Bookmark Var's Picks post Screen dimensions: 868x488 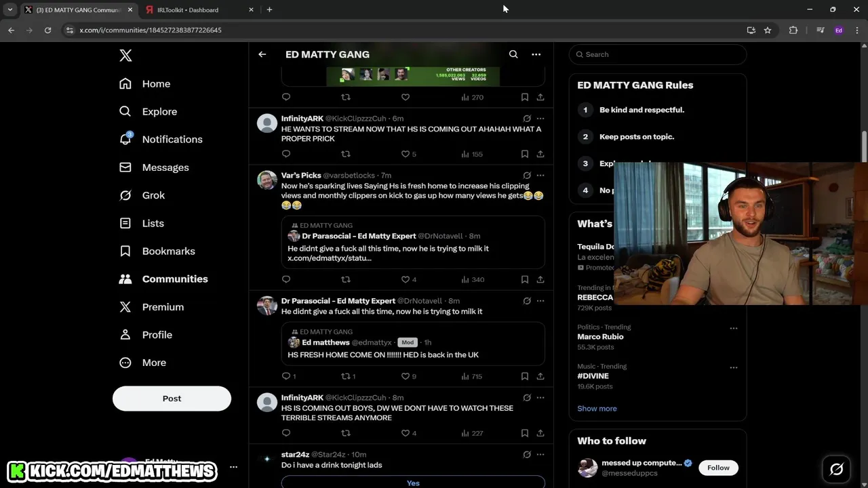click(525, 279)
